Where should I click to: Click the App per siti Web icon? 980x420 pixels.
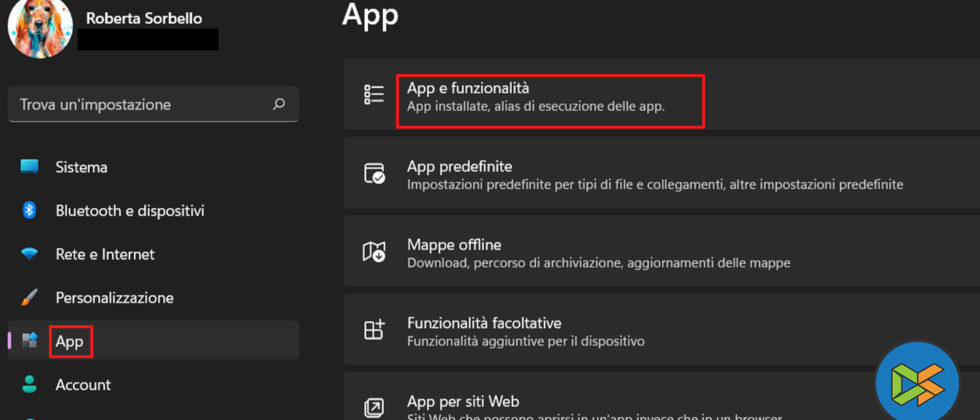click(x=374, y=407)
